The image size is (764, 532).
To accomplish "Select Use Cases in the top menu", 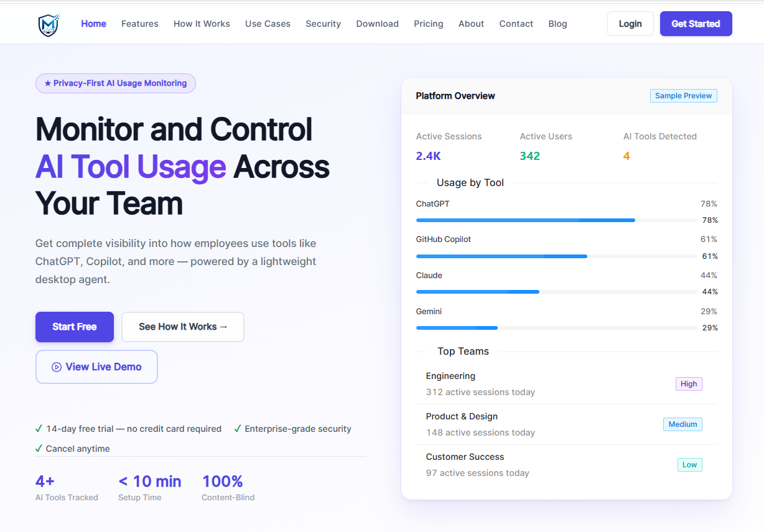I will tap(268, 24).
